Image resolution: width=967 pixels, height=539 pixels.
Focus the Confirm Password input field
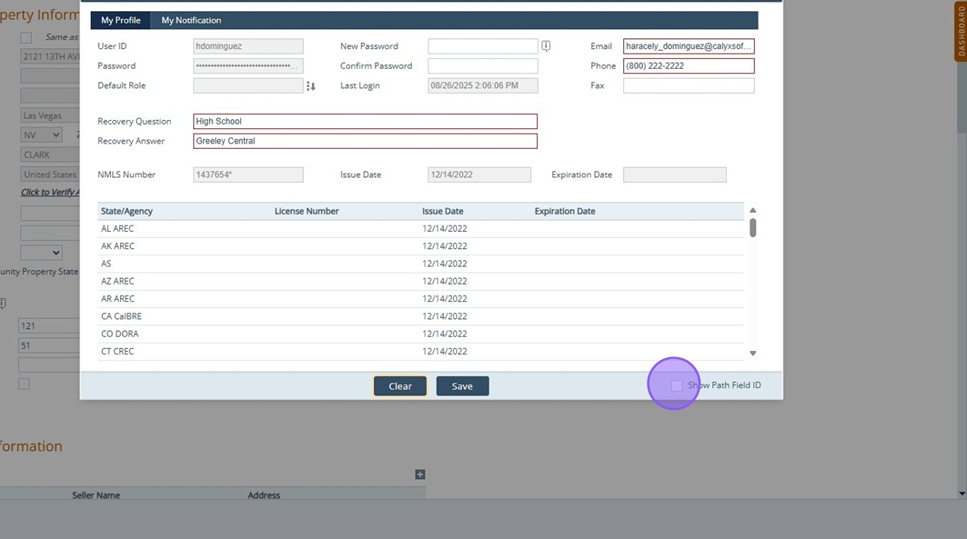coord(482,66)
